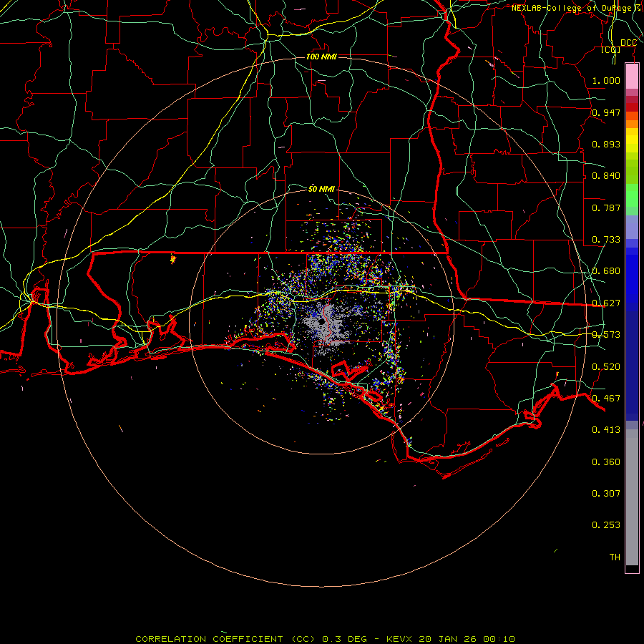The width and height of the screenshot is (644, 644).
Task: Select the 0.840 legend value
Action: point(606,176)
